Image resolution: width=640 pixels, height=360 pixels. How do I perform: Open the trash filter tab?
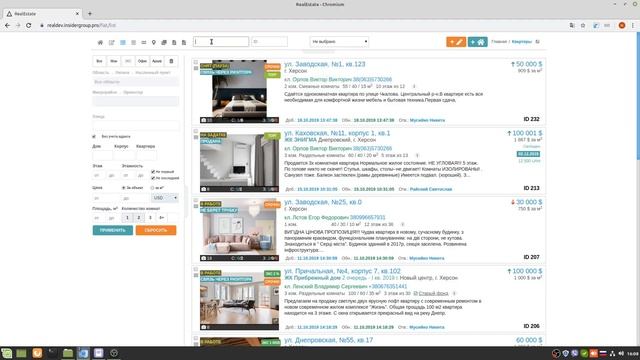click(171, 61)
